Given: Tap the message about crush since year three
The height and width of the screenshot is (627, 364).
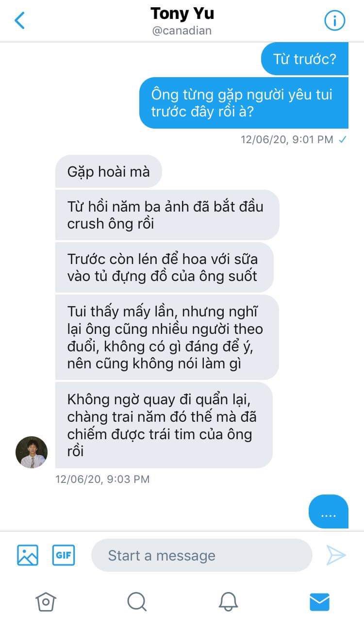Looking at the screenshot, I should [x=167, y=214].
